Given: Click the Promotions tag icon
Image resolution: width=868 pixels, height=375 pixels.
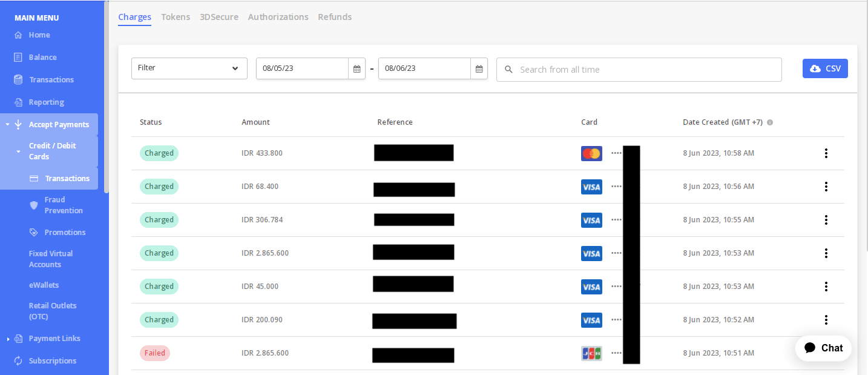Looking at the screenshot, I should [x=34, y=232].
